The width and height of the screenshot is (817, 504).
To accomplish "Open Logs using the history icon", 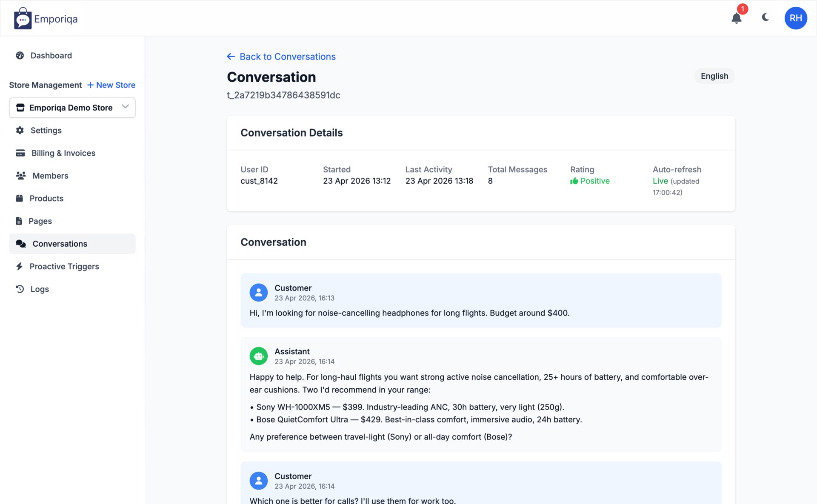I will point(20,289).
